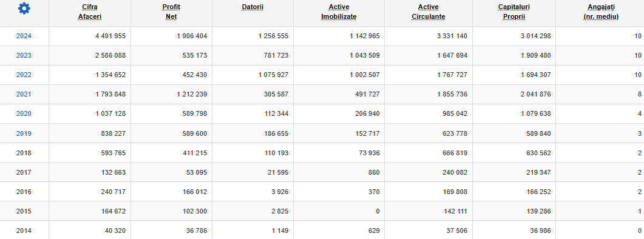Screen dimensions: 644x239
Task: Click the fixed assets value 491 727
Action: pyautogui.click(x=368, y=94)
